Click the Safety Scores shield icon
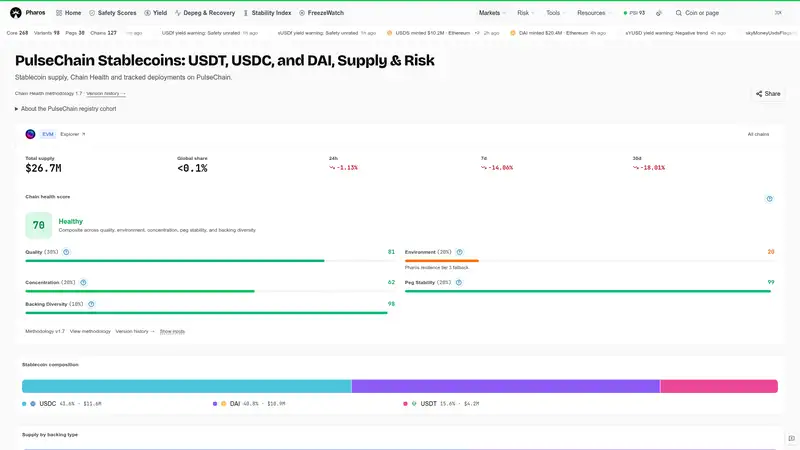This screenshot has width=800, height=450. (x=92, y=13)
